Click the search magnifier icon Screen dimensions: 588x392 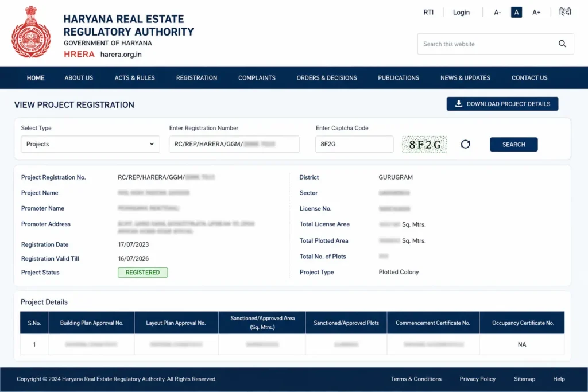(562, 44)
